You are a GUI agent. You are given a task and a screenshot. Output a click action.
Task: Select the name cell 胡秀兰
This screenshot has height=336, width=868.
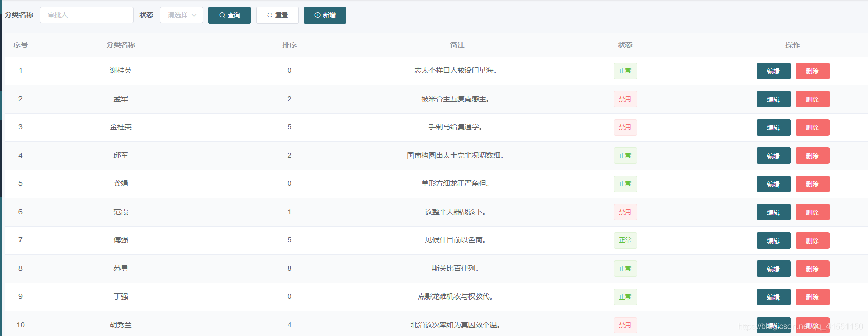pos(121,325)
